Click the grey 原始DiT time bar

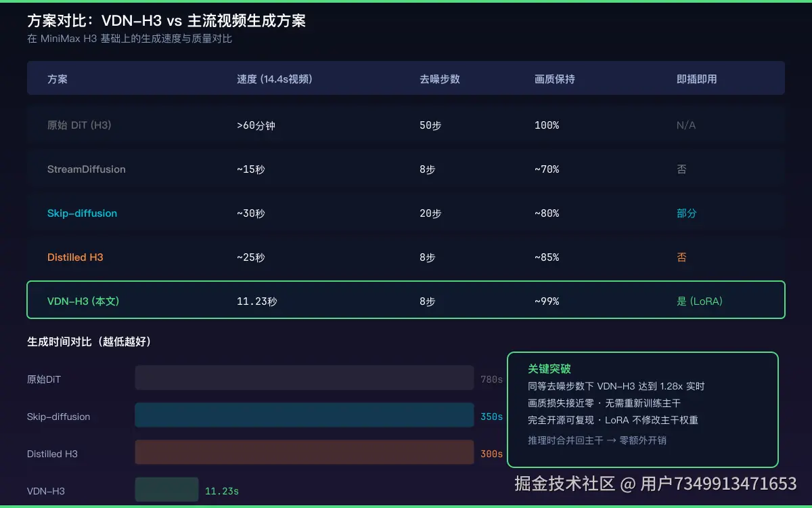(x=304, y=378)
